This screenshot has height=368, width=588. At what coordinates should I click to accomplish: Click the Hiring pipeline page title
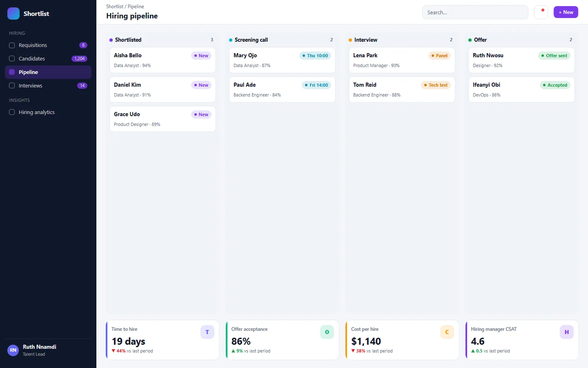tap(132, 16)
